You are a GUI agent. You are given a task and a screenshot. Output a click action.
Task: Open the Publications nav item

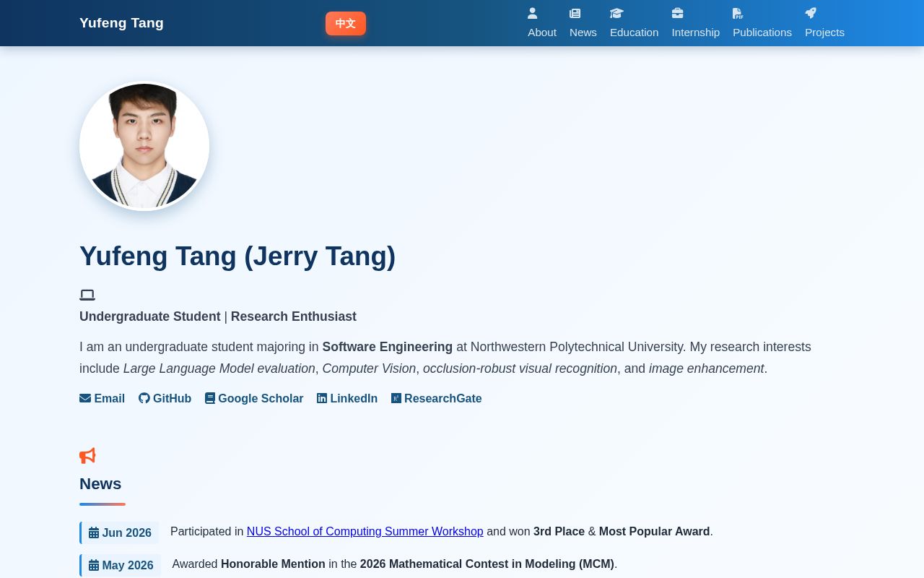click(x=762, y=23)
